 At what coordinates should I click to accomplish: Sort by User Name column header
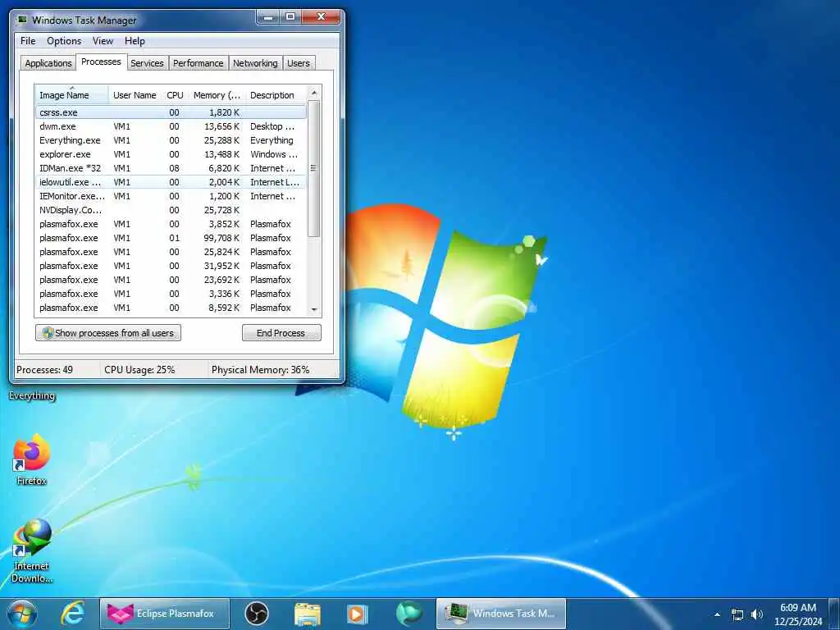point(135,95)
